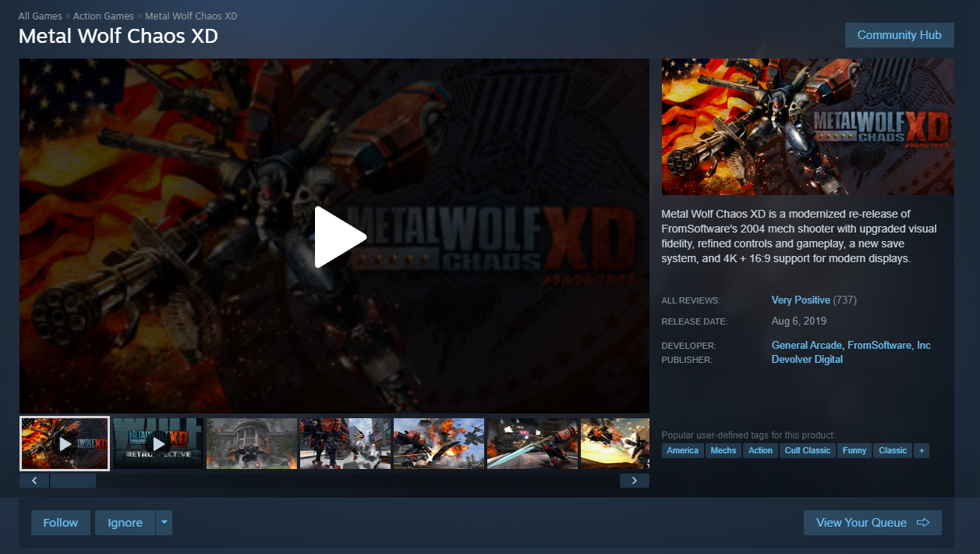The height and width of the screenshot is (554, 980).
Task: Open General Arcade developer page
Action: (807, 345)
